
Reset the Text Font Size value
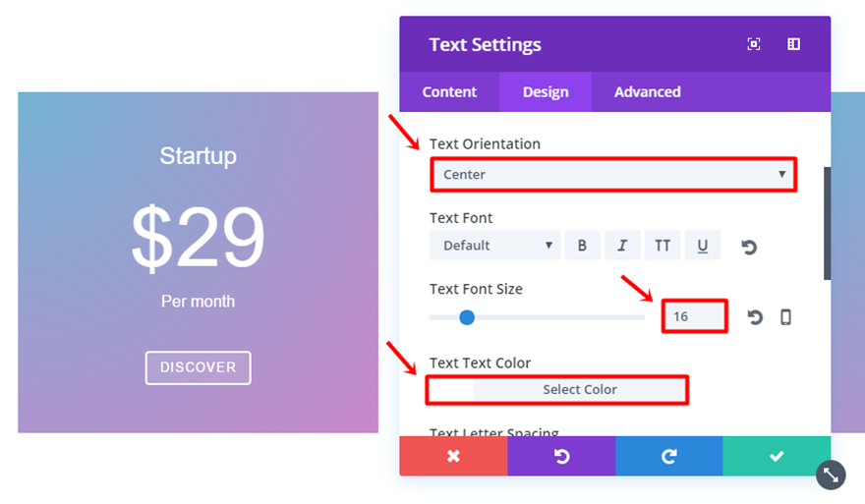755,317
